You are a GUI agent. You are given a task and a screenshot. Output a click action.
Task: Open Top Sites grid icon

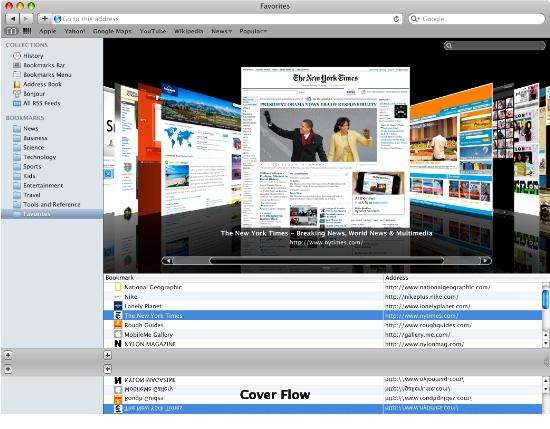click(x=27, y=31)
